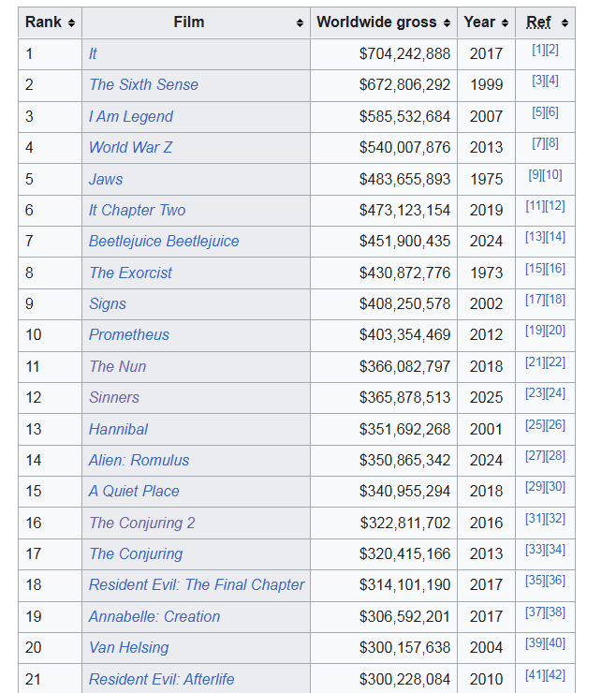Open Resident Evil: The Final Chapter link
Viewport: 616px width, 693px height.
pyautogui.click(x=197, y=585)
